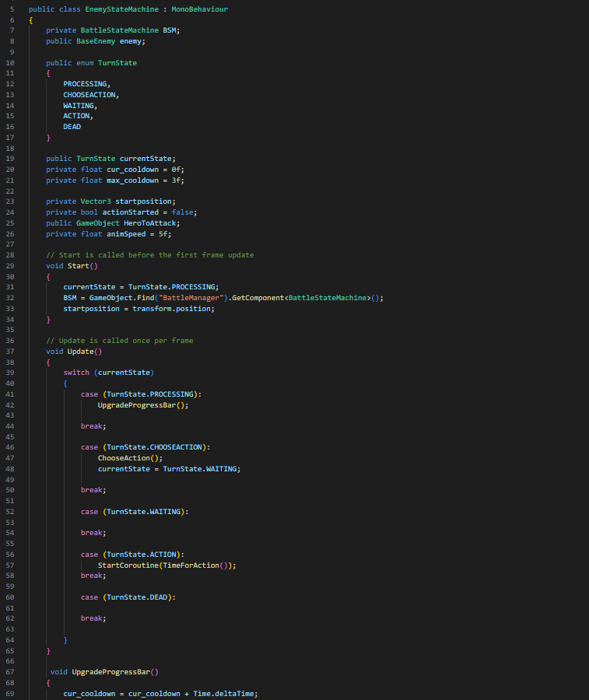Viewport: 589px width, 700px height.
Task: Click the switch keyword on line 39
Action: [x=76, y=373]
